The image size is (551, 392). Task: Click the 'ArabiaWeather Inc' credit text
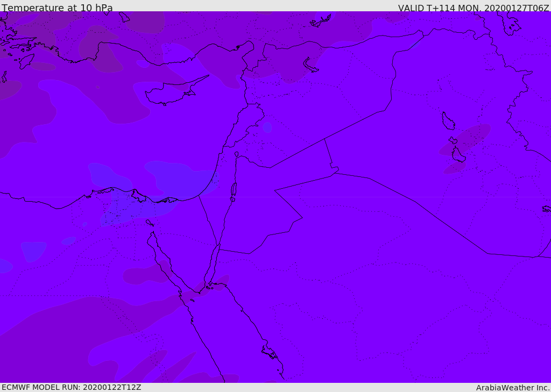pyautogui.click(x=512, y=388)
